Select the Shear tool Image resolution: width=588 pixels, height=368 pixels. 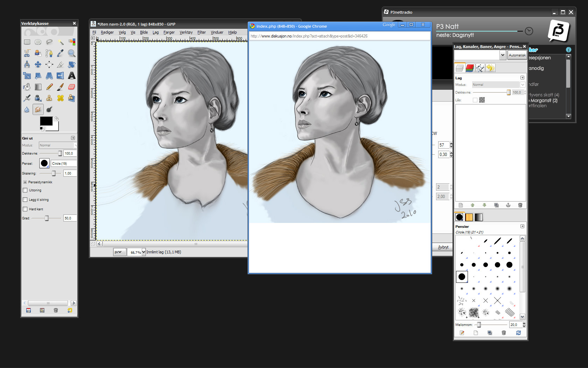[x=38, y=76]
